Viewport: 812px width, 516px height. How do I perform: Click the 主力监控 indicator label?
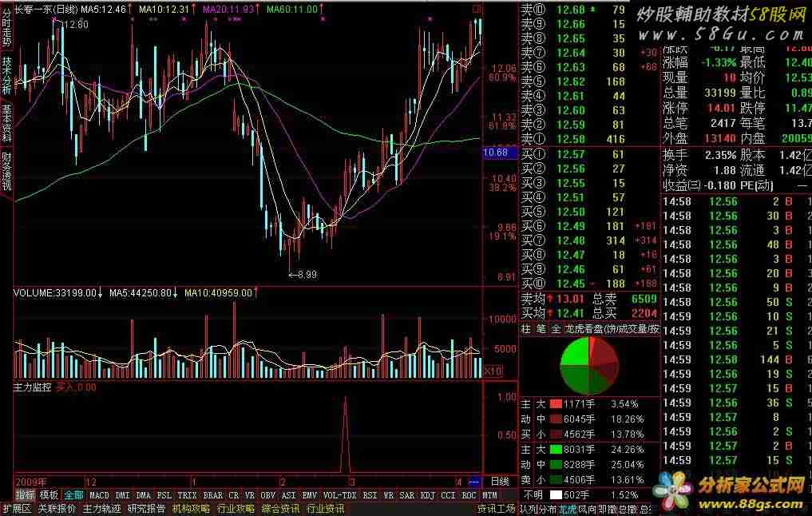point(32,387)
